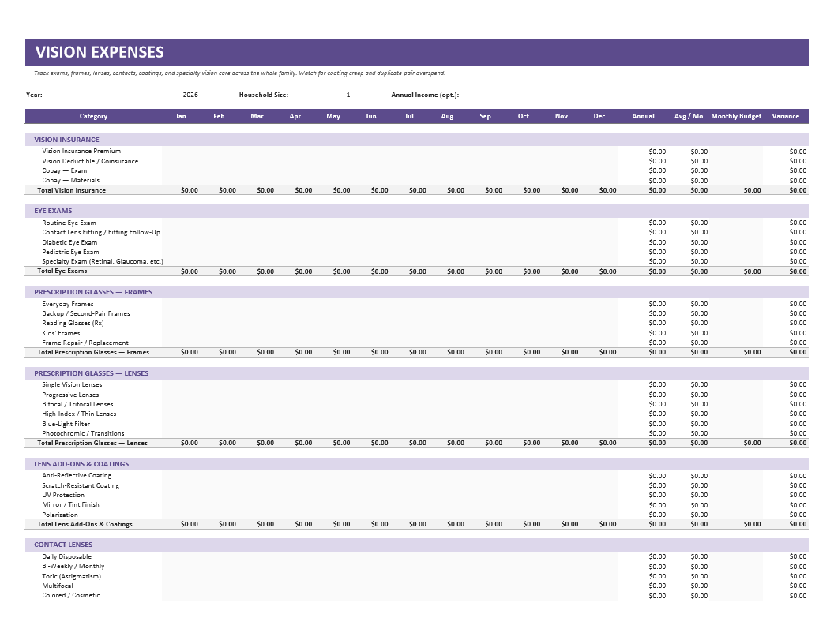Select the Vision Insurance Premium row label

point(81,151)
